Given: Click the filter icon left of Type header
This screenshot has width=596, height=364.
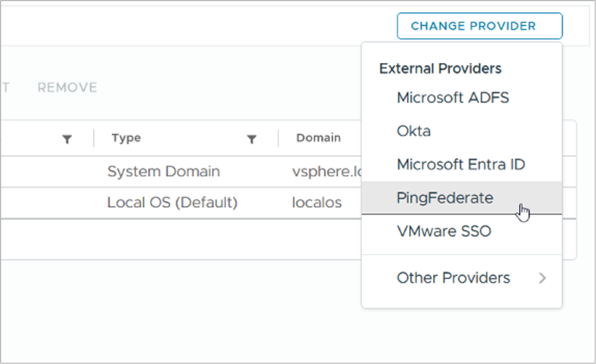Looking at the screenshot, I should click(66, 139).
